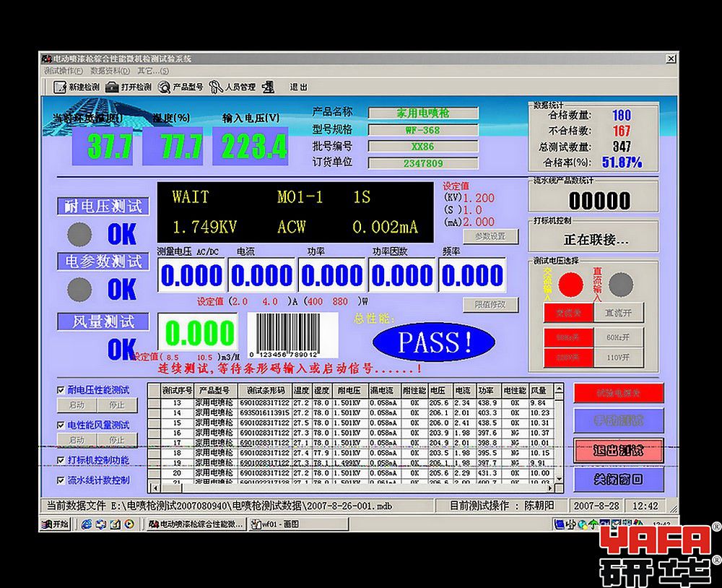The width and height of the screenshot is (722, 588).
Task: Uncheck the 电性能风量测试 checkbox
Action: click(61, 425)
